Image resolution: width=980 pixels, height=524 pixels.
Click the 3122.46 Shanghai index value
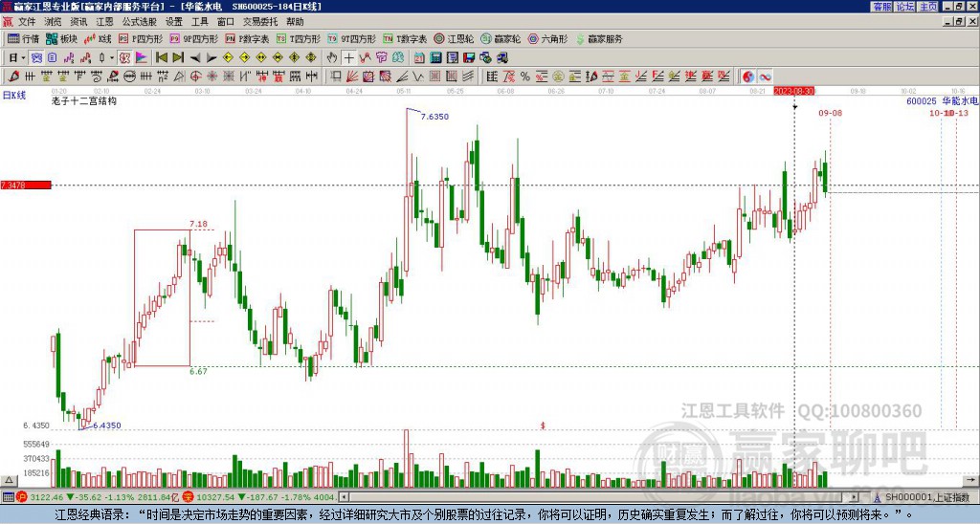(x=47, y=497)
